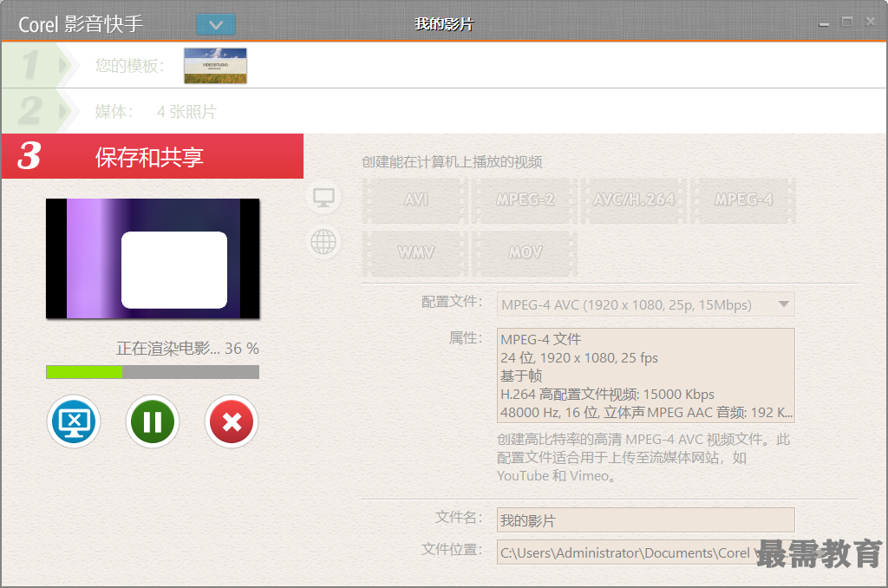888x588 pixels.
Task: Click the green rendering progress bar
Action: [x=153, y=372]
